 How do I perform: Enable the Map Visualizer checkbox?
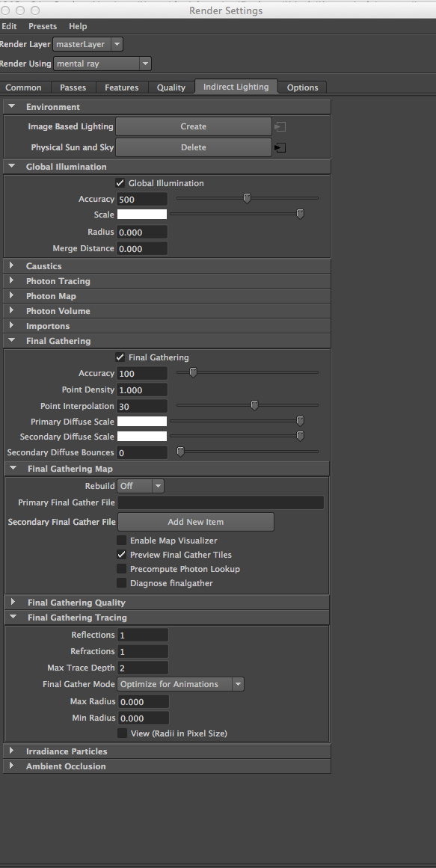click(121, 541)
